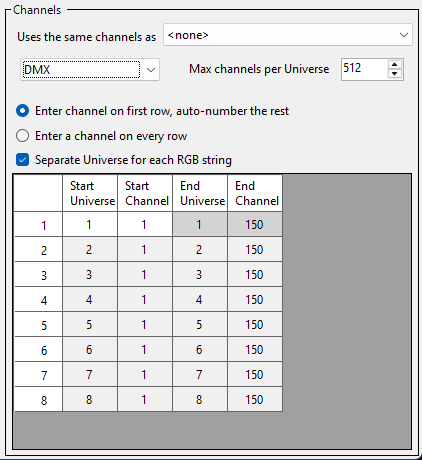Viewport: 422px width, 460px height.
Task: Select row header 8 in the grid
Action: (x=38, y=400)
